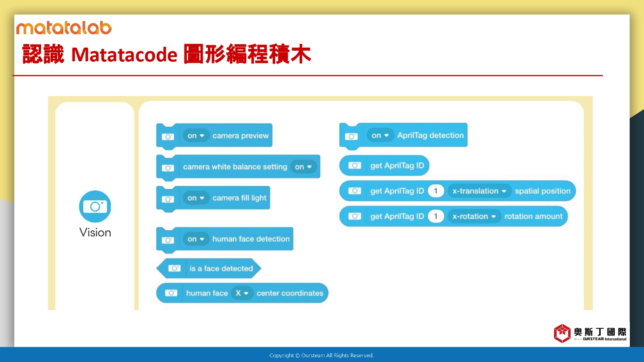Click the rotation amount text
644x362 pixels.
(533, 216)
